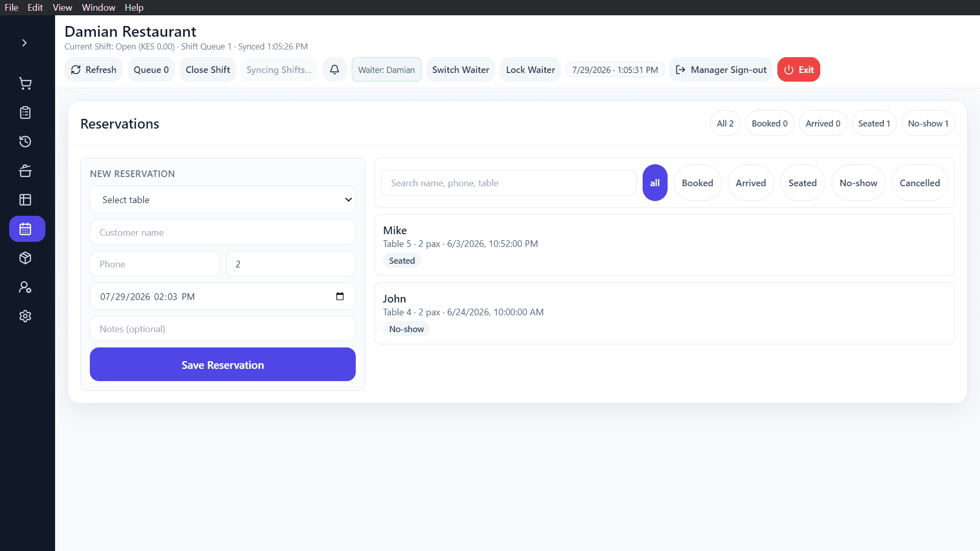Open John's reservation entry
Viewport: 980px width, 551px height.
click(x=665, y=313)
